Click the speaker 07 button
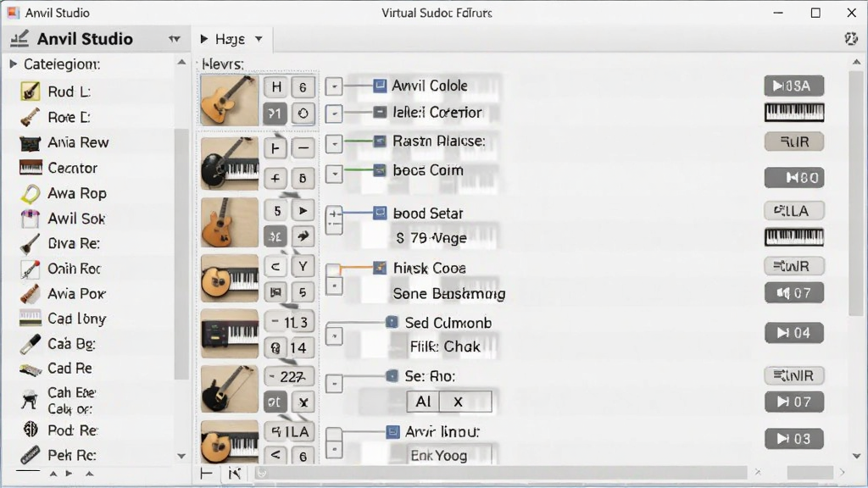868x488 pixels. [793, 292]
